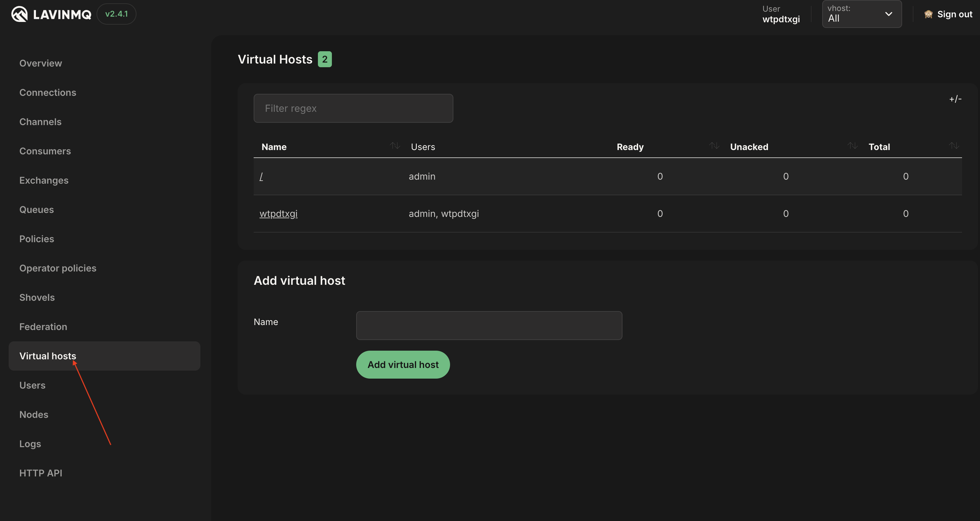This screenshot has height=521, width=980.
Task: Open Federation section
Action: [x=43, y=327]
